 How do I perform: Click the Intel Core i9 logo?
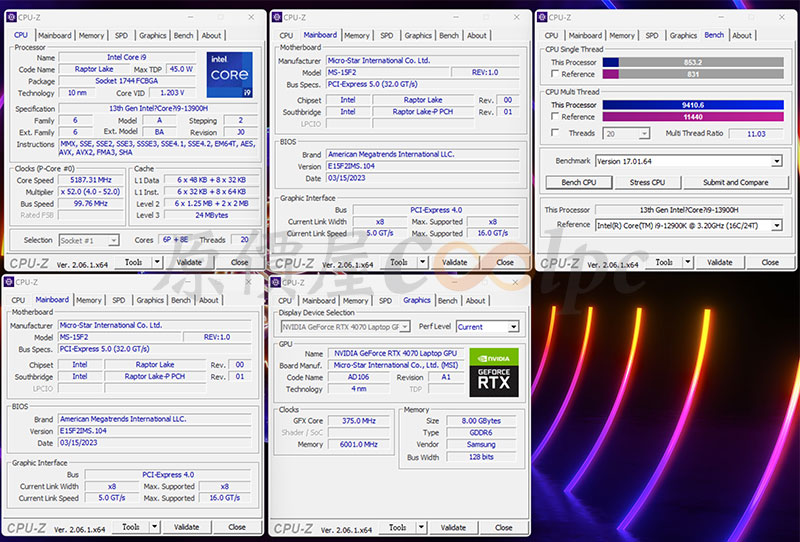tap(230, 75)
